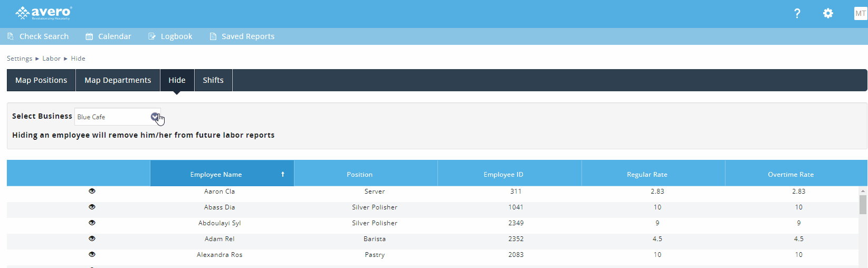868x268 pixels.
Task: Click the MT user avatar
Action: [x=860, y=14]
